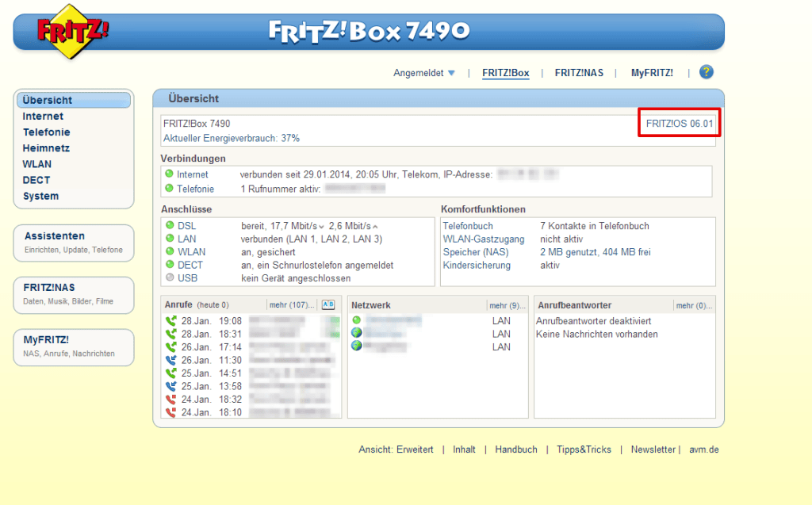Click the Internet connection link

click(192, 174)
